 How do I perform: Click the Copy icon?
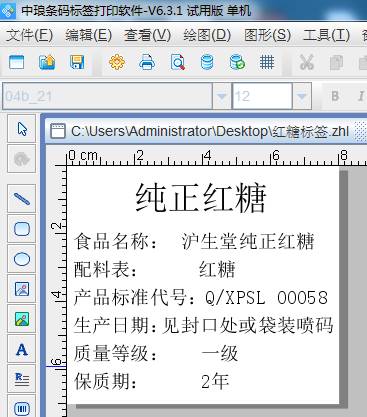coord(336,63)
